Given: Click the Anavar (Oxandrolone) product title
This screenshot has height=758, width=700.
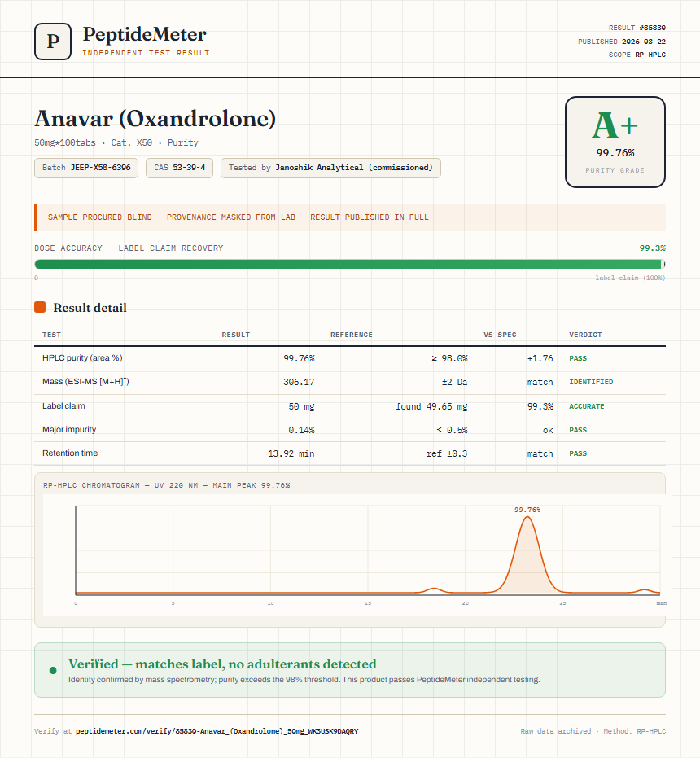Looking at the screenshot, I should pyautogui.click(x=155, y=119).
